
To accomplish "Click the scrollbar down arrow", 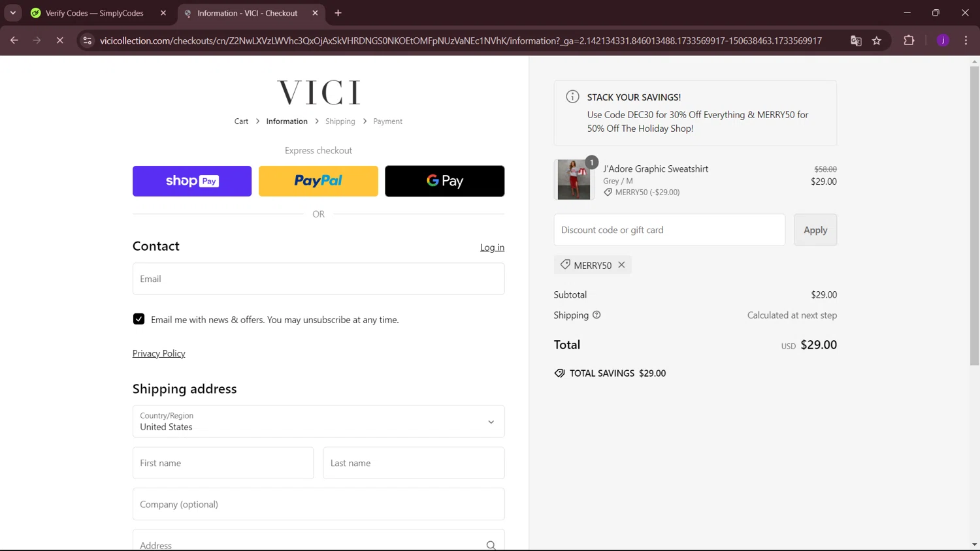I will pos(974,544).
